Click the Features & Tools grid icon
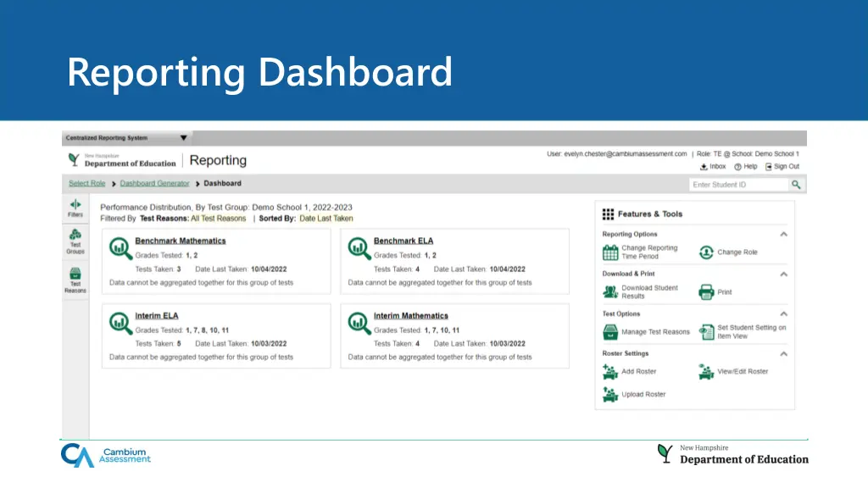The width and height of the screenshot is (868, 488). click(608, 214)
